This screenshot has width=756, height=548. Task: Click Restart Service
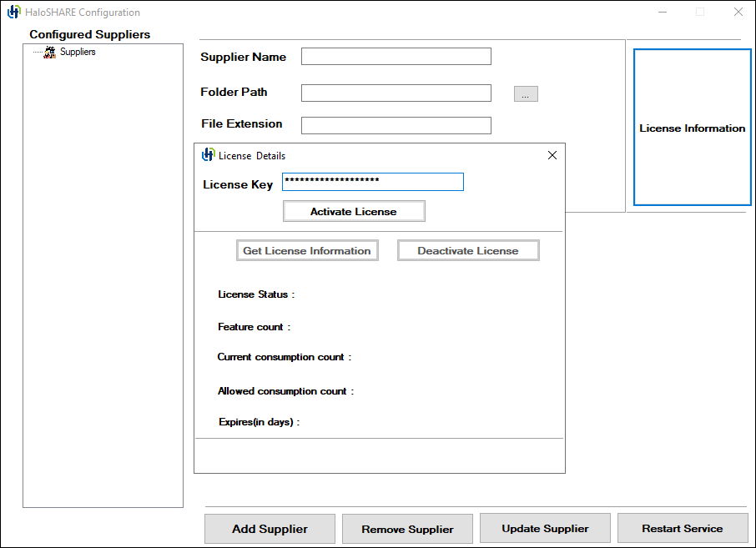click(683, 528)
